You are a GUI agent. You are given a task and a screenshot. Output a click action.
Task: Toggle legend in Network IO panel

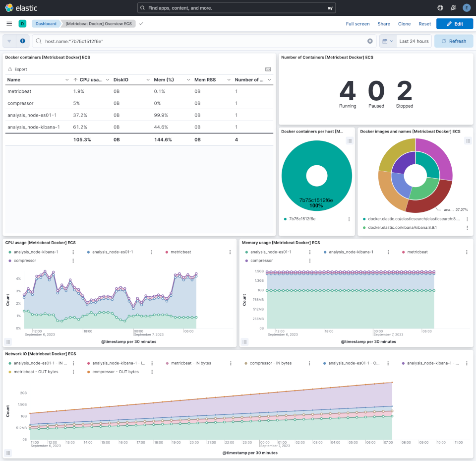[8, 453]
